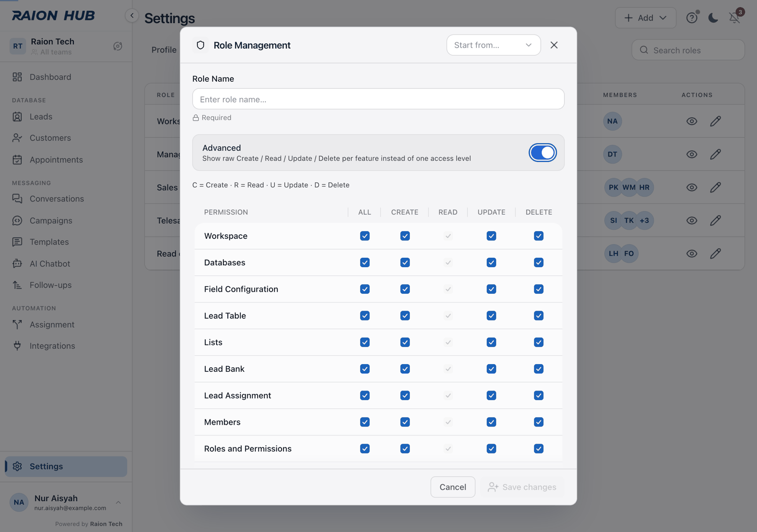Edit the role with members SI TK +3
Viewport: 757px width, 532px height.
[715, 220]
